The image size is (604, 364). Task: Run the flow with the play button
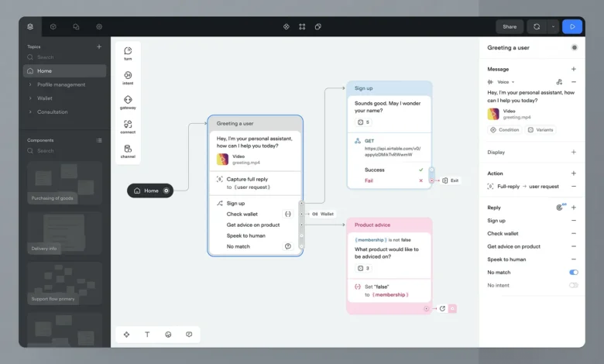pyautogui.click(x=572, y=26)
